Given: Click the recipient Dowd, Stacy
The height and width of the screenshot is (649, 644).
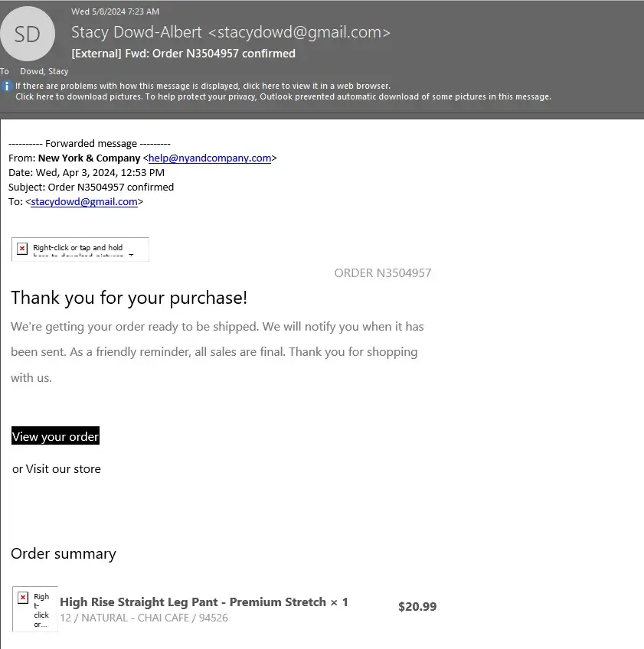Looking at the screenshot, I should (x=44, y=72).
